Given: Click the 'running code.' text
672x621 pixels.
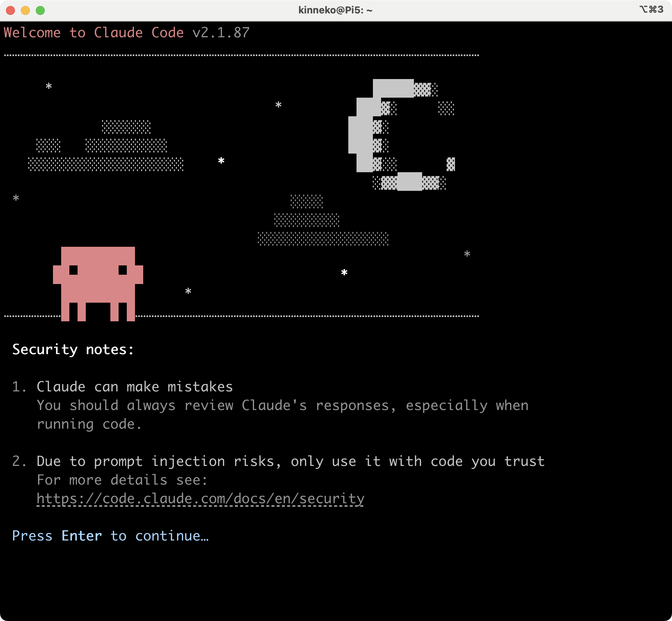Looking at the screenshot, I should 90,424.
